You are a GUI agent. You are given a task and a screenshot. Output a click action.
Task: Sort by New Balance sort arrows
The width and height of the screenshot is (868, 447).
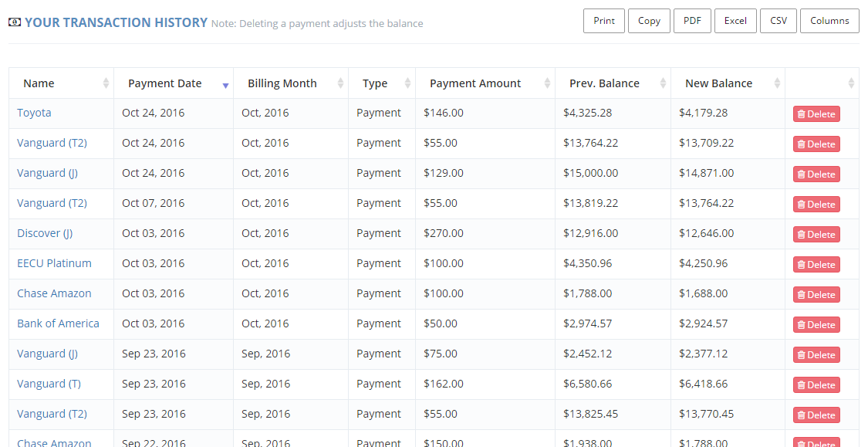click(x=777, y=83)
